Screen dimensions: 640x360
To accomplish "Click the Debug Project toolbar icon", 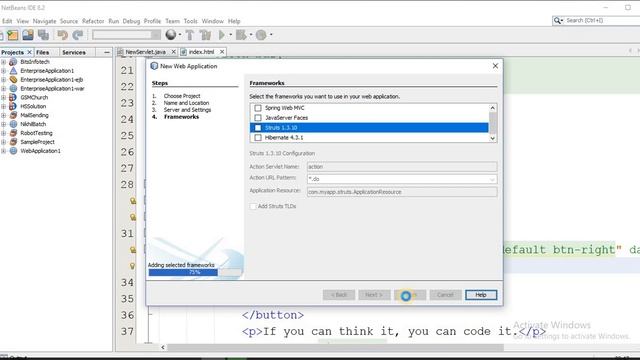I will 241,35.
